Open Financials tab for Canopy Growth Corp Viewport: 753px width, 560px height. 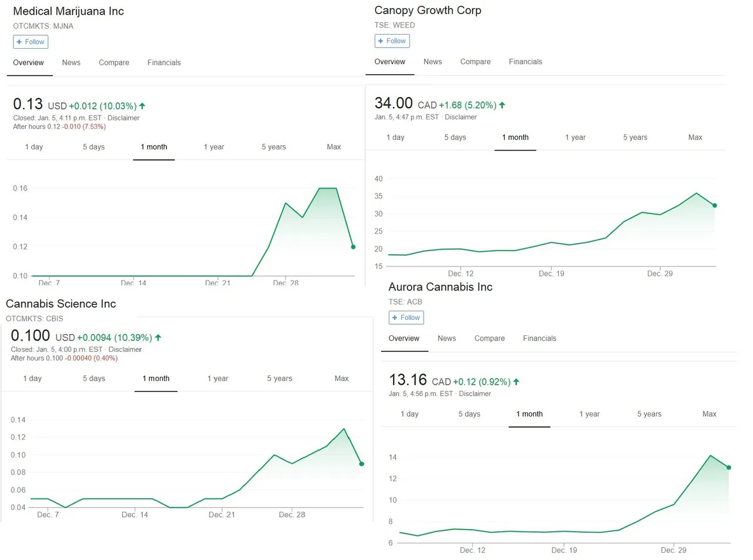525,61
